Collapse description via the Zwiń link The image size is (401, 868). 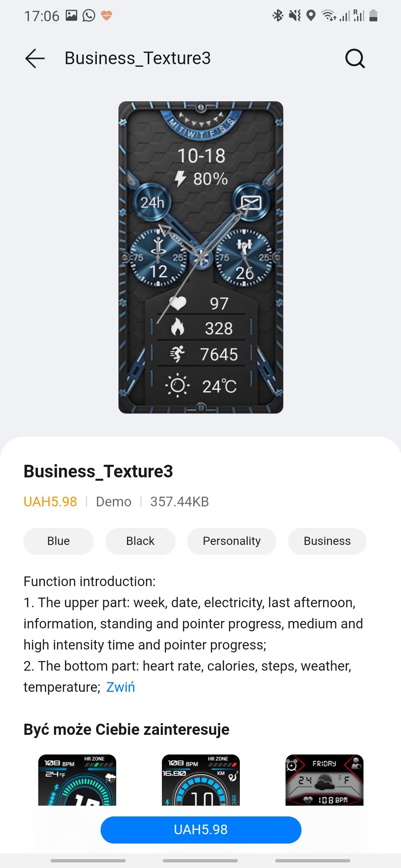(120, 687)
